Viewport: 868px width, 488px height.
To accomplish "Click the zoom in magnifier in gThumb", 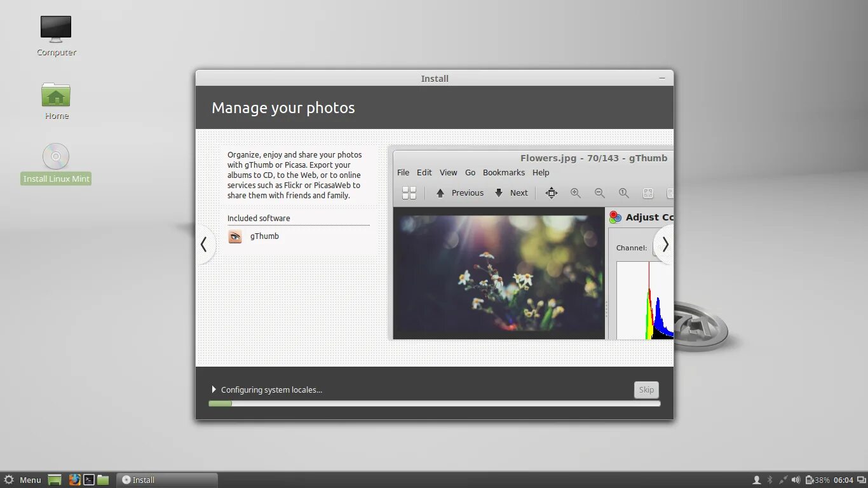I will click(576, 193).
